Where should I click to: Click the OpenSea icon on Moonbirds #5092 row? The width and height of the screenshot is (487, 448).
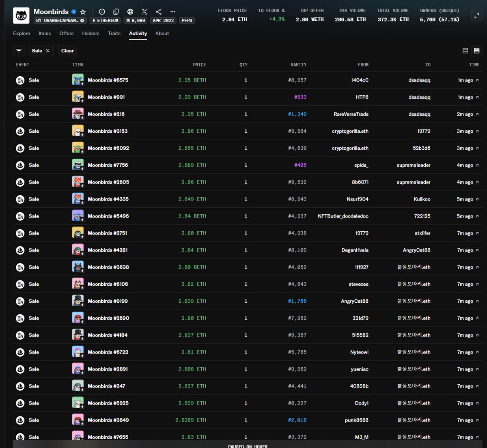click(x=20, y=149)
